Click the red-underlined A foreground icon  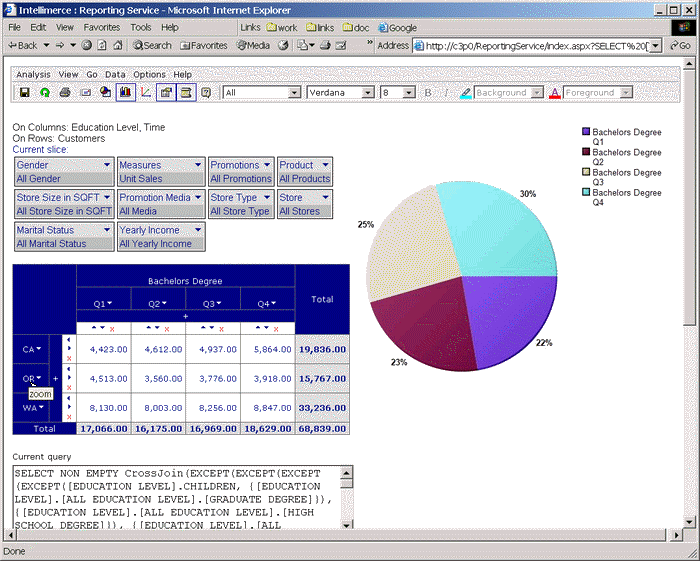coord(554,93)
